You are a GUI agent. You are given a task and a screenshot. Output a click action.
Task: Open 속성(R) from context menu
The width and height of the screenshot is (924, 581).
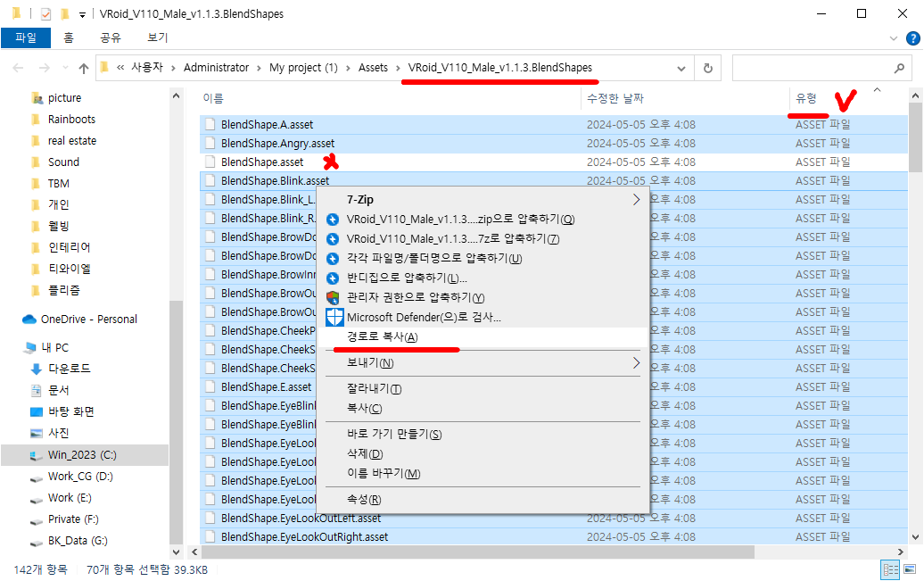tap(483, 500)
